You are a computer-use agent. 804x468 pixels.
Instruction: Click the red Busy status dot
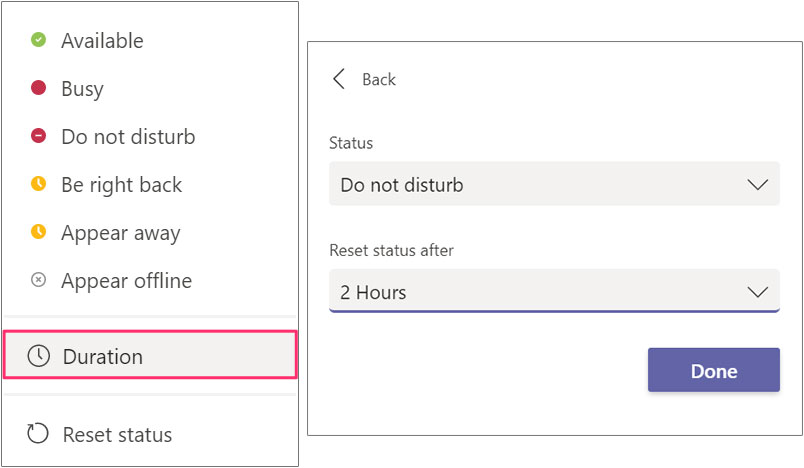[38, 88]
